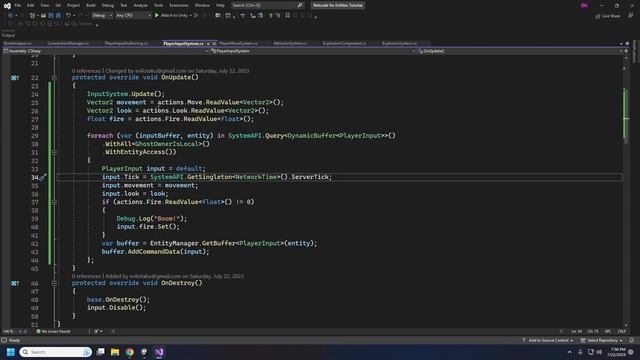640x360 pixels.
Task: Open the Build menu
Action: 91,5
